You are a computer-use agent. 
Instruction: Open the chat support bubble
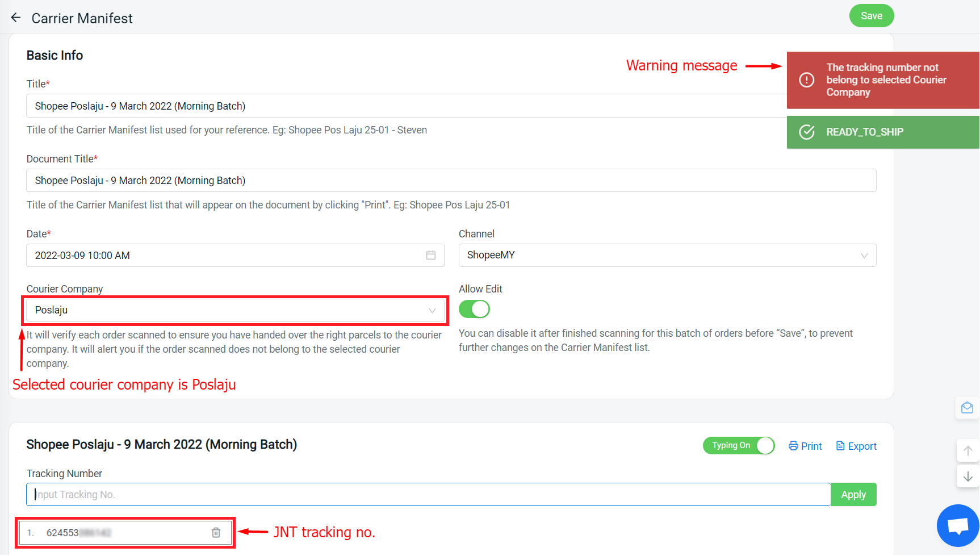pyautogui.click(x=957, y=525)
